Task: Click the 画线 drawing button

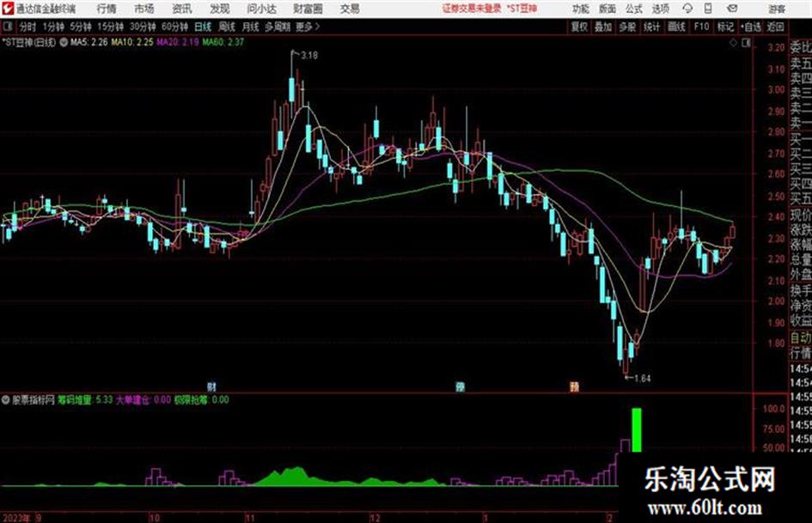Action: (676, 27)
